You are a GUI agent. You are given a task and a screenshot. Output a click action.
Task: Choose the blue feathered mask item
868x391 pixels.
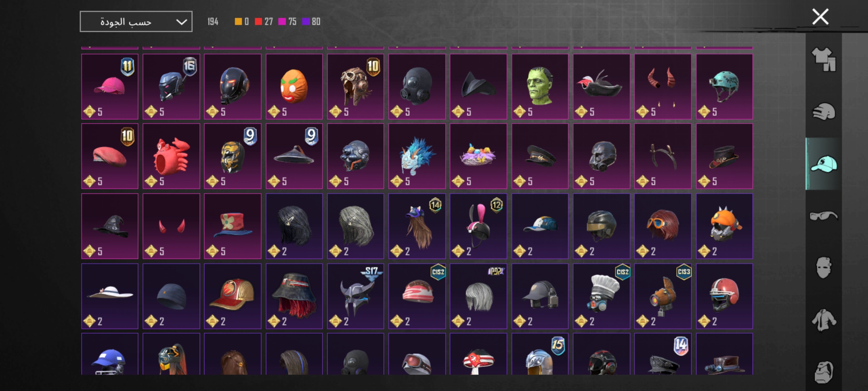pos(417,156)
